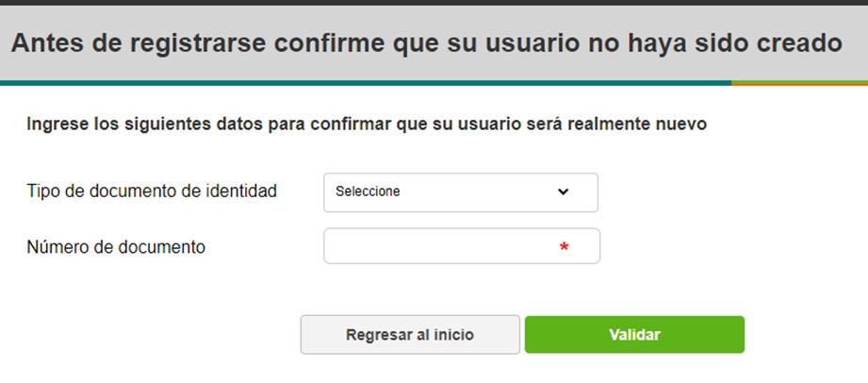The width and height of the screenshot is (868, 383).
Task: Click the 'Ingrese los siguientes datos' instruction text
Action: click(367, 125)
